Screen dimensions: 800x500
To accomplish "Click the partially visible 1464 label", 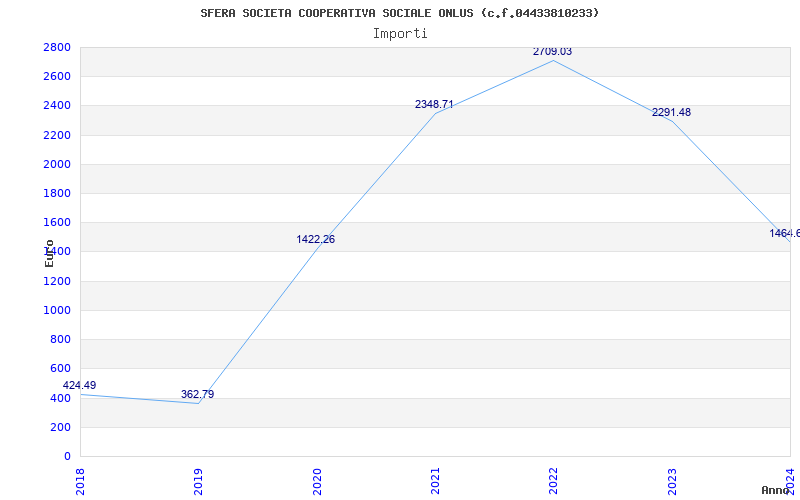I will click(x=785, y=233).
